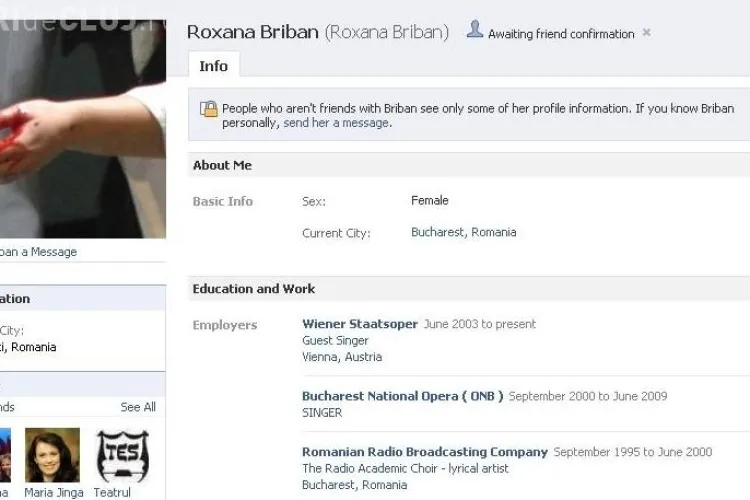Screen dimensions: 750x500
Task: Open Bucharest National Opera ( ONB ) link
Action: [x=402, y=396]
